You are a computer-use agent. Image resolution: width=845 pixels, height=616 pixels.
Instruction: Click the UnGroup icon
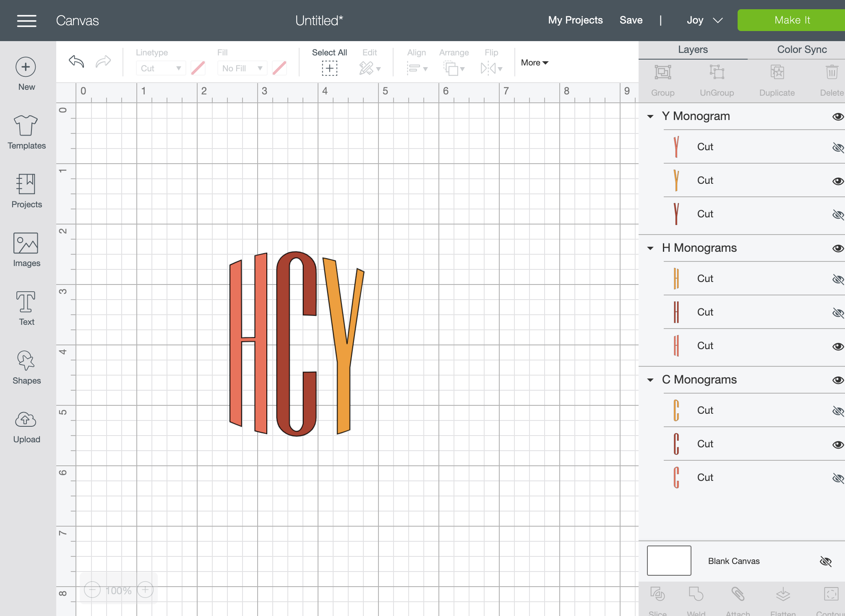pos(717,72)
